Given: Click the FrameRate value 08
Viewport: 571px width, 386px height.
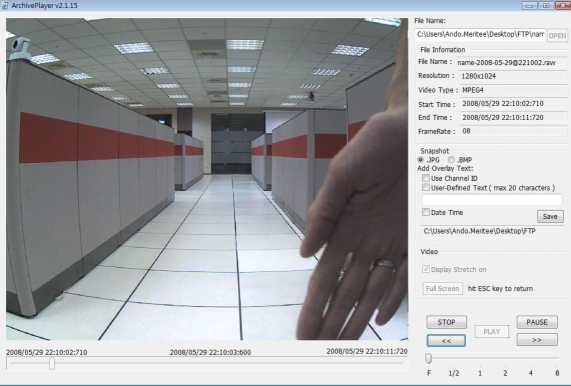Looking at the screenshot, I should [466, 131].
